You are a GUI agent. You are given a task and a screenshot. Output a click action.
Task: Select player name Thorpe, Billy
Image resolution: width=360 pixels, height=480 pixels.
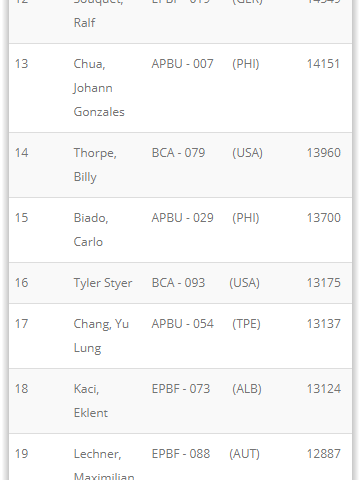click(95, 165)
